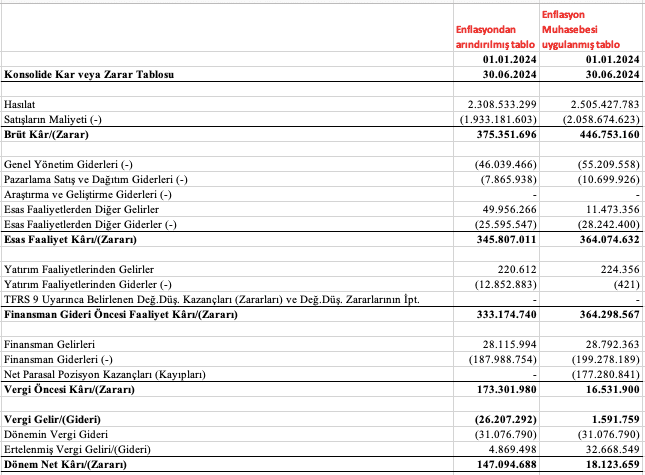Image resolution: width=645 pixels, height=475 pixels.
Task: Click the Hasılat row label
Action: 23,105
